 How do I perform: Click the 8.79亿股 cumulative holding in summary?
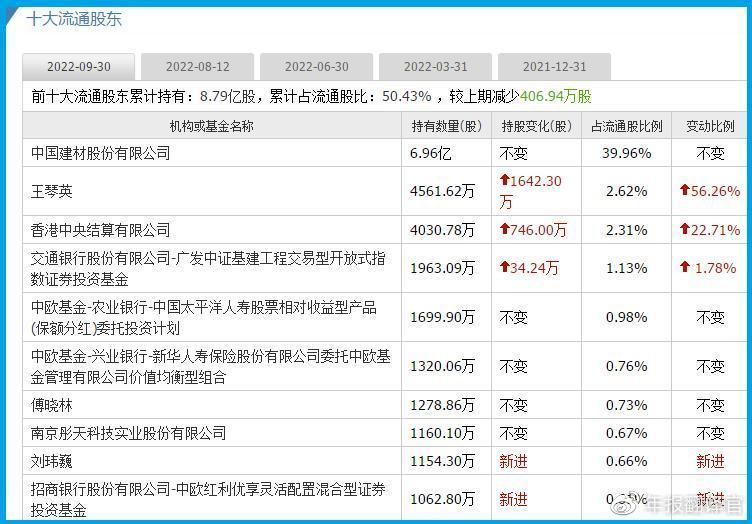pos(228,96)
